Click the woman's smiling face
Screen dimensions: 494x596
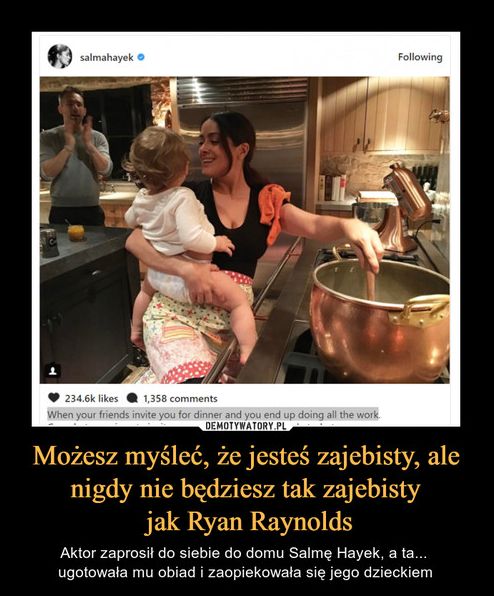coord(215,147)
